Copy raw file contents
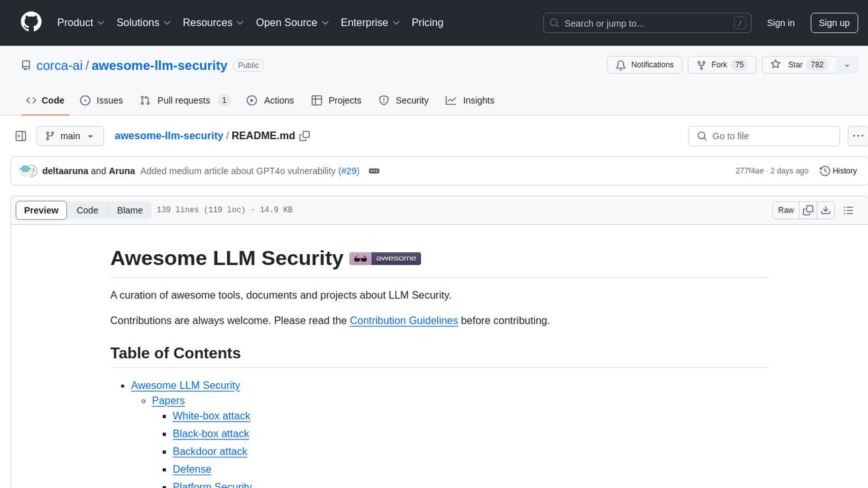868x488 pixels. [x=808, y=210]
